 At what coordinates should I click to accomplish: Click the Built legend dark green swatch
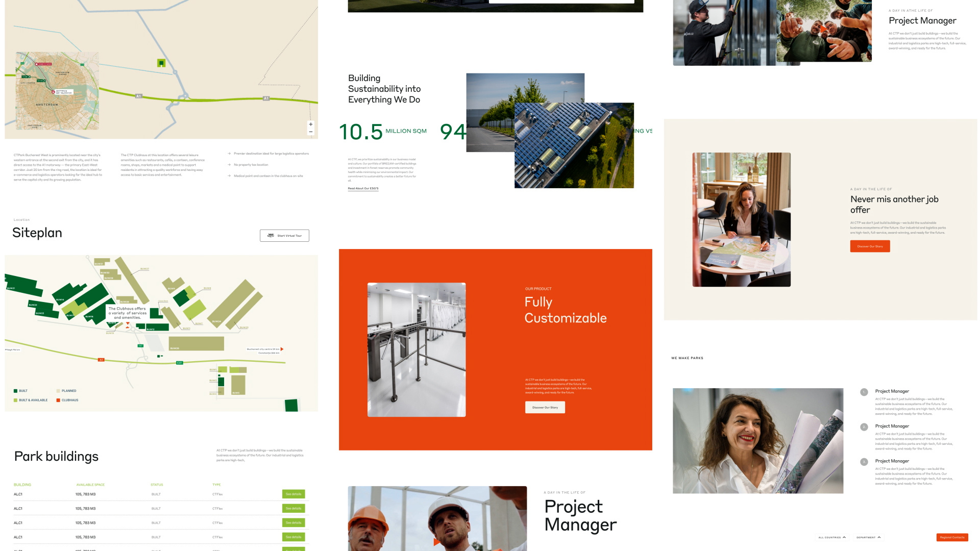pyautogui.click(x=15, y=391)
